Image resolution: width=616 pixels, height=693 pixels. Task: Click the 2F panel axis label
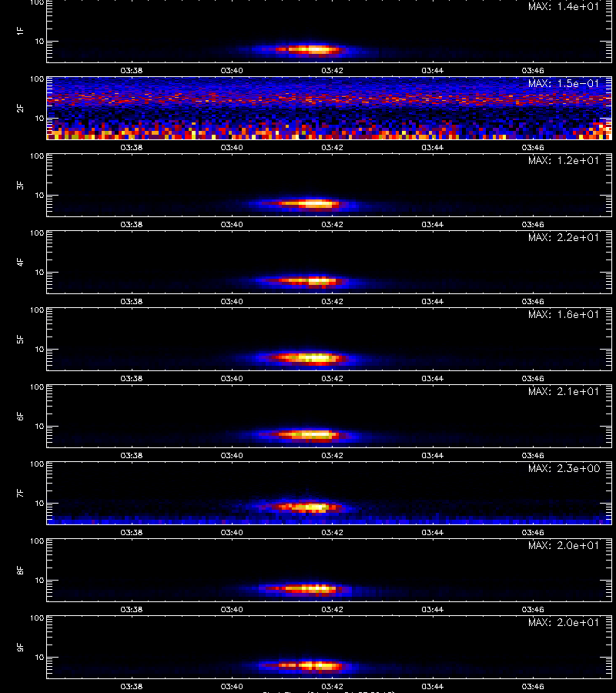click(x=20, y=108)
